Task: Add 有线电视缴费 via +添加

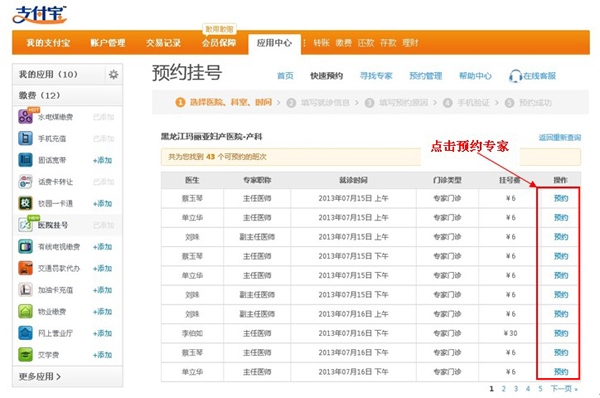Action: click(103, 246)
